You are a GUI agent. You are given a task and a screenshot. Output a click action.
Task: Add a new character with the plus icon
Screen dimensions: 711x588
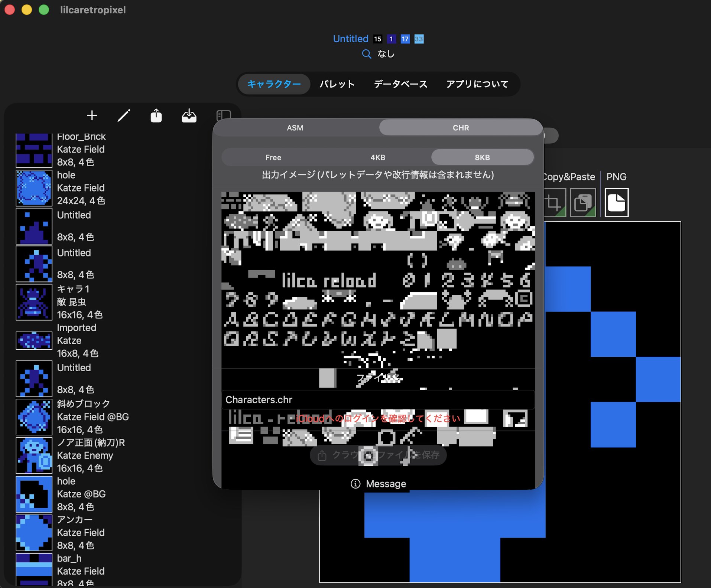click(92, 115)
